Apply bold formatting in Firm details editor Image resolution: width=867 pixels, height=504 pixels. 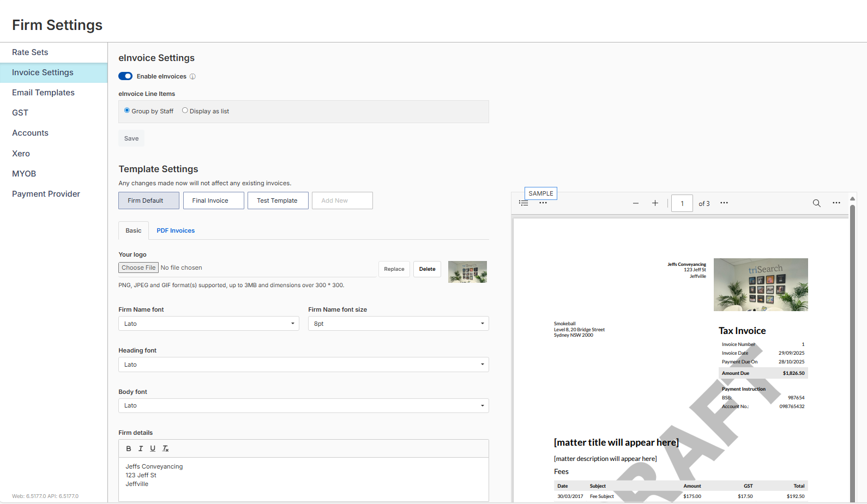coord(129,448)
